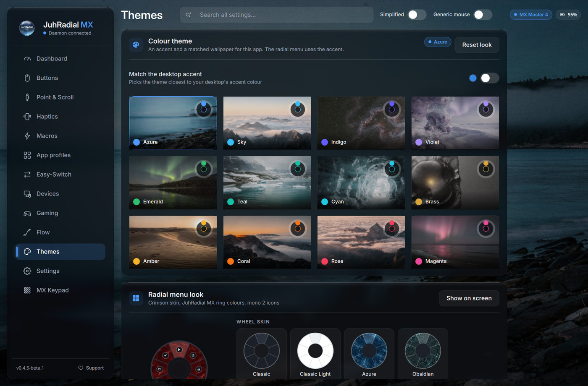Click the play icon on radial preview
Viewport: 588px width, 386px height.
[x=179, y=349]
